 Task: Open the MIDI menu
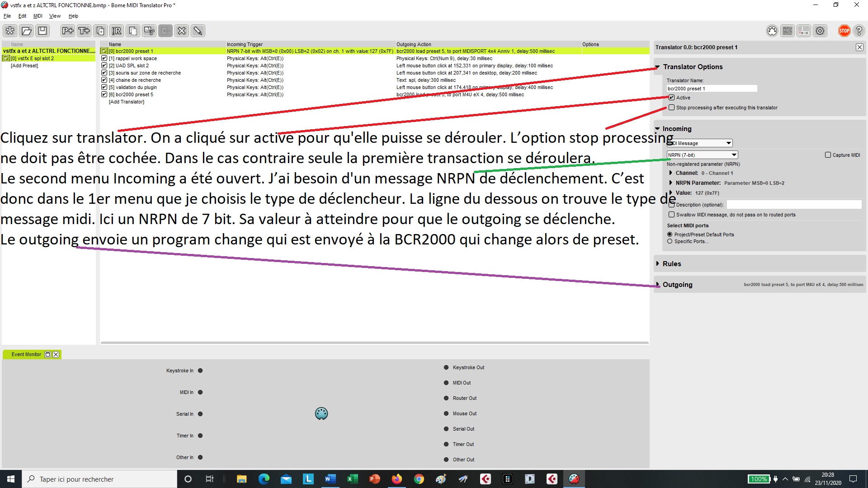tap(38, 16)
